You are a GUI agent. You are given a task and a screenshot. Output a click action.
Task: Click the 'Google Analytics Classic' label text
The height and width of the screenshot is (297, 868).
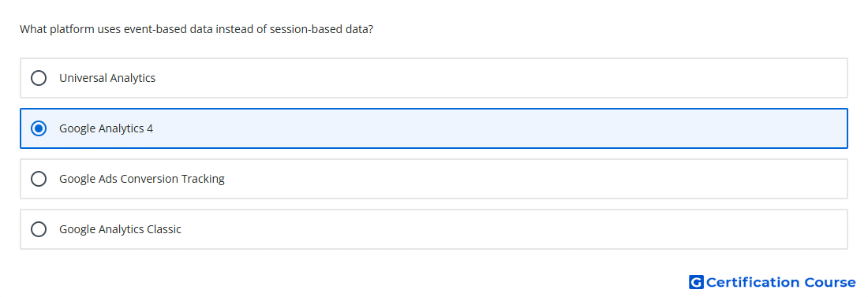coord(120,229)
